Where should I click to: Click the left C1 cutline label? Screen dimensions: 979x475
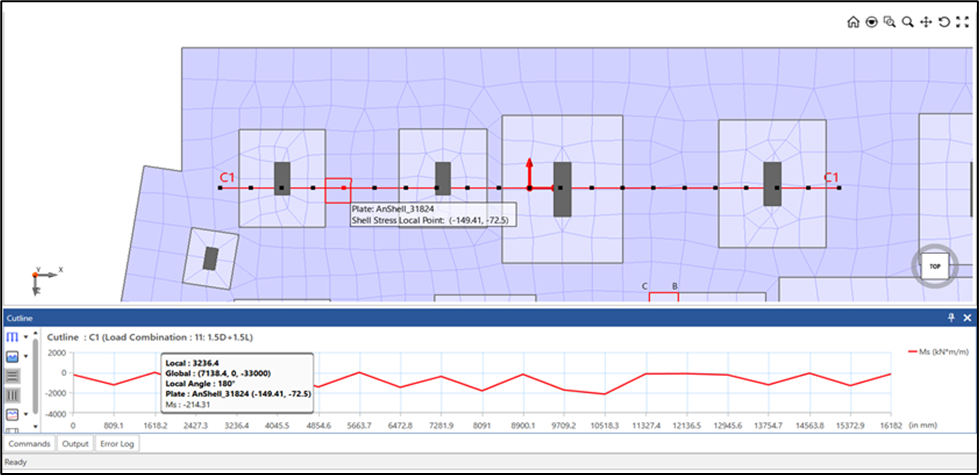point(227,177)
